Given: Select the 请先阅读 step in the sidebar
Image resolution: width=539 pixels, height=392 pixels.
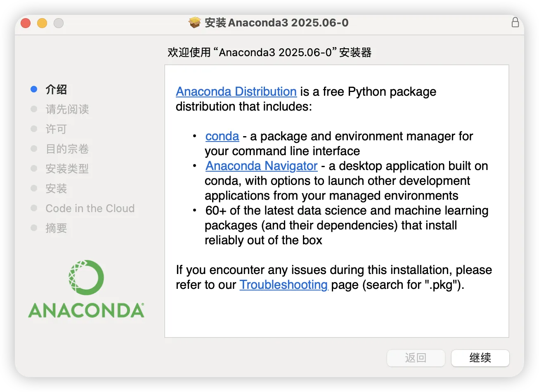Looking at the screenshot, I should pyautogui.click(x=67, y=109).
